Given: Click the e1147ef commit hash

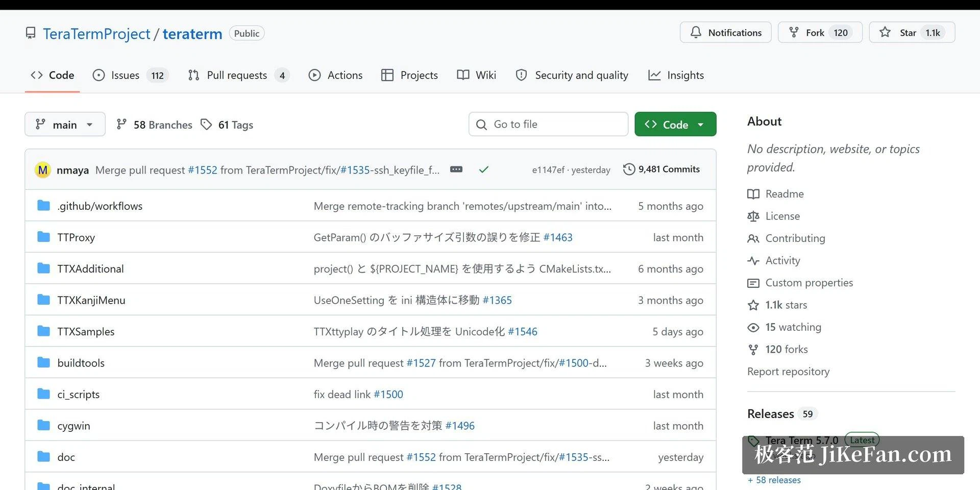Looking at the screenshot, I should (x=548, y=169).
